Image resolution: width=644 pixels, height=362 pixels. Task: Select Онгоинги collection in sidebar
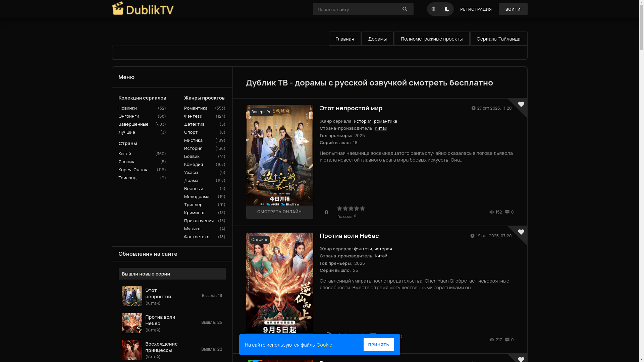(x=128, y=116)
